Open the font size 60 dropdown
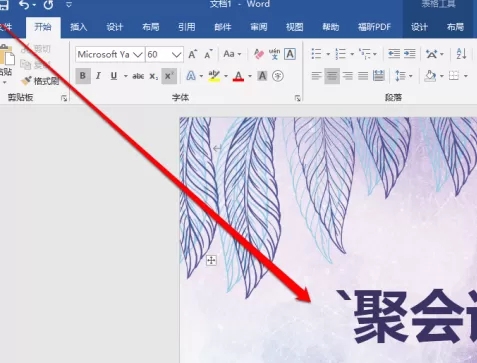This screenshot has height=363, width=477. click(176, 54)
